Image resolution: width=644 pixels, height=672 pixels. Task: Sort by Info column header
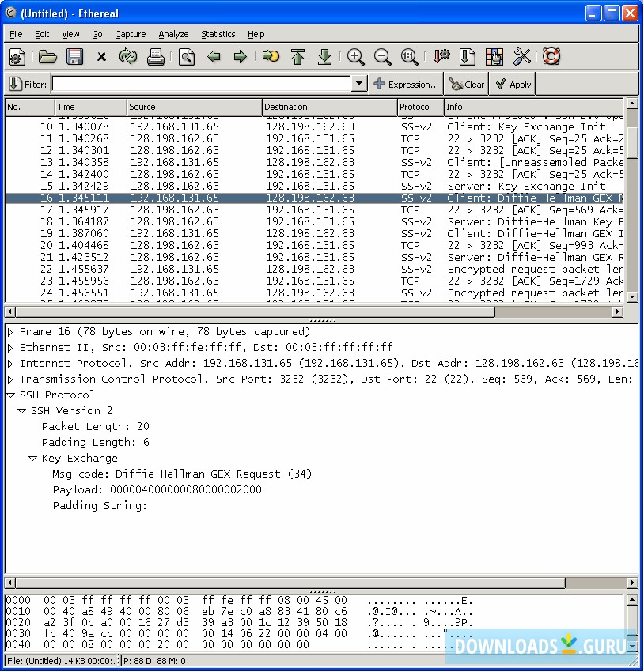pyautogui.click(x=534, y=108)
